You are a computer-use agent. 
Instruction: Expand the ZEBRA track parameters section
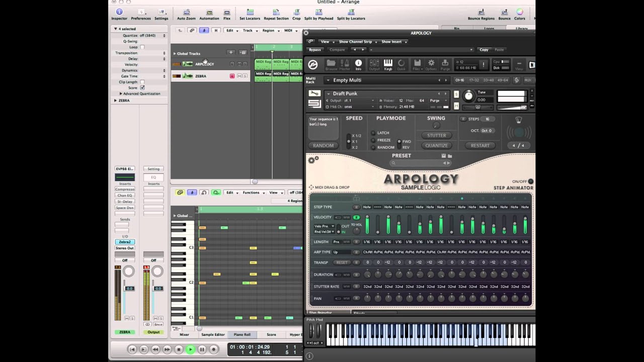point(116,101)
